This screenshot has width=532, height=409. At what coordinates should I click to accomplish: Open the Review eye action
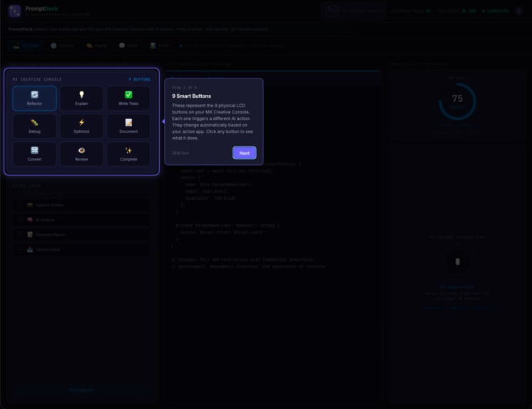[x=81, y=154]
